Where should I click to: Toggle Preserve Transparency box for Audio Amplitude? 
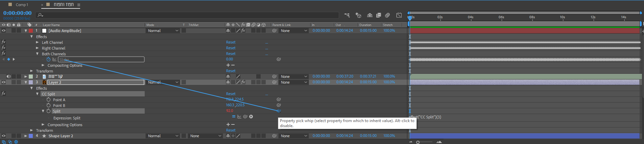(x=184, y=31)
